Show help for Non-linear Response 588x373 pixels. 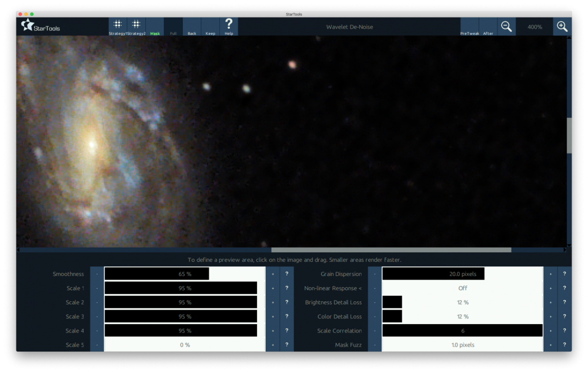pyautogui.click(x=564, y=288)
